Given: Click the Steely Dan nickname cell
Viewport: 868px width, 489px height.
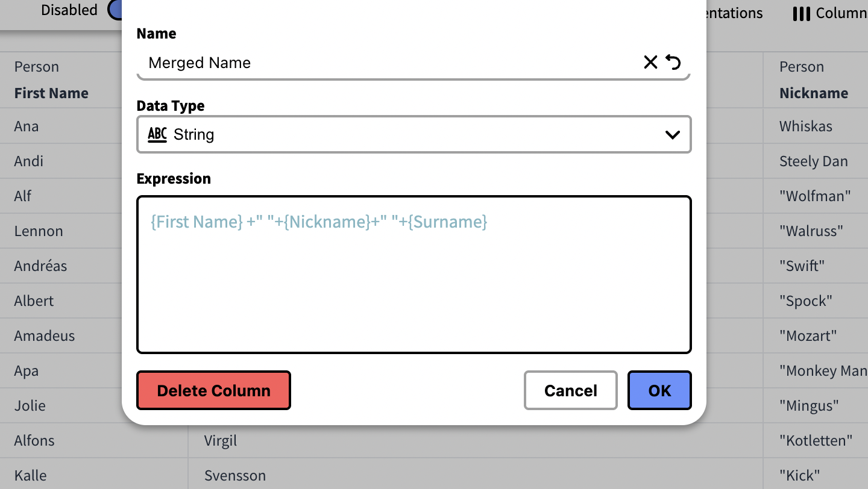Looking at the screenshot, I should 813,161.
